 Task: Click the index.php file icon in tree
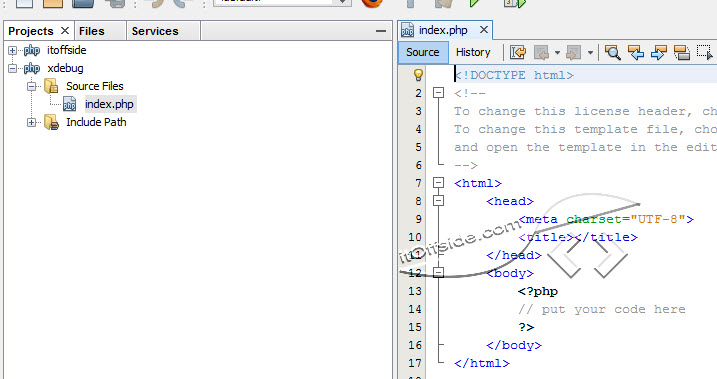point(70,104)
